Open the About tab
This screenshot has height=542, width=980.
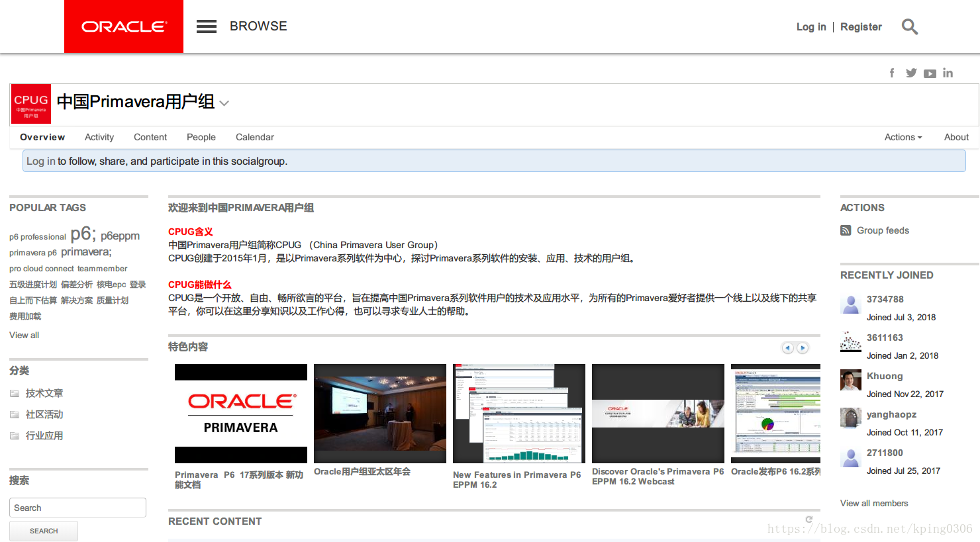point(956,137)
